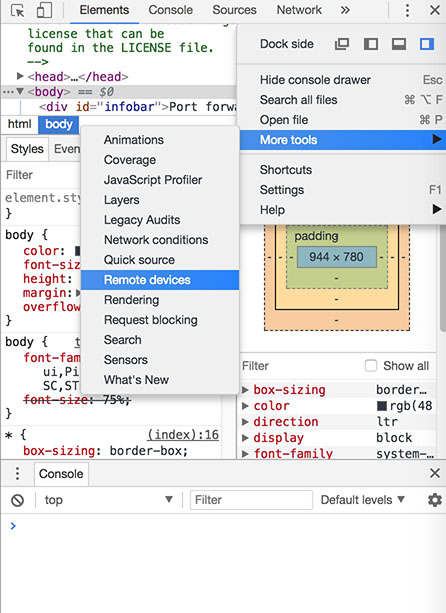This screenshot has width=446, height=613.
Task: Close the DevTools panel
Action: 435,10
